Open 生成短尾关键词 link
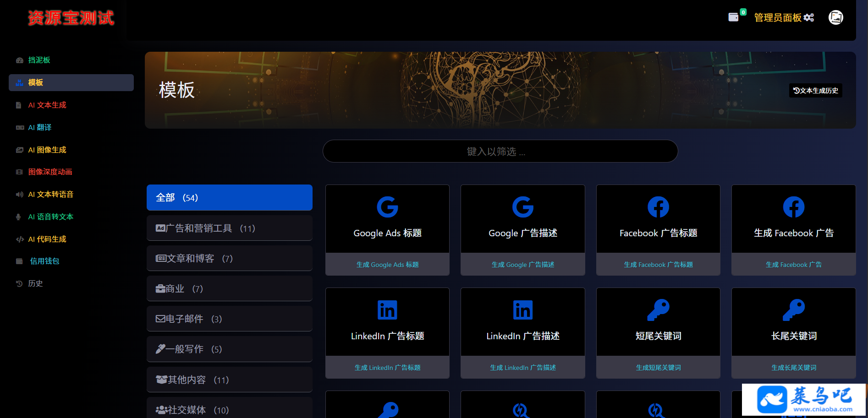 (x=658, y=368)
